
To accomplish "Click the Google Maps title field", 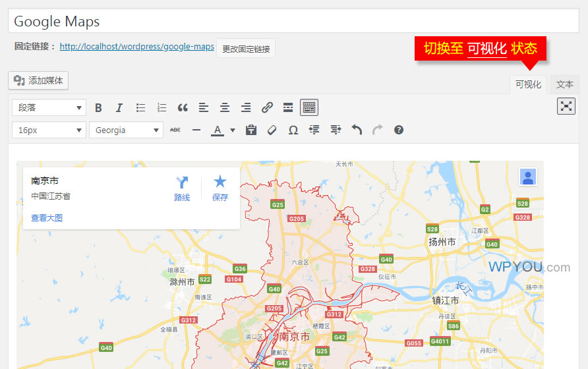I will [293, 21].
